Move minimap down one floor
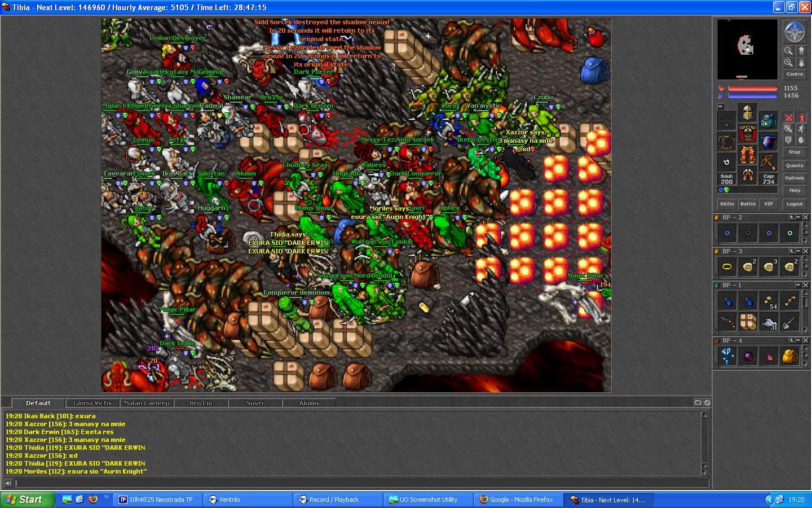 pyautogui.click(x=801, y=63)
